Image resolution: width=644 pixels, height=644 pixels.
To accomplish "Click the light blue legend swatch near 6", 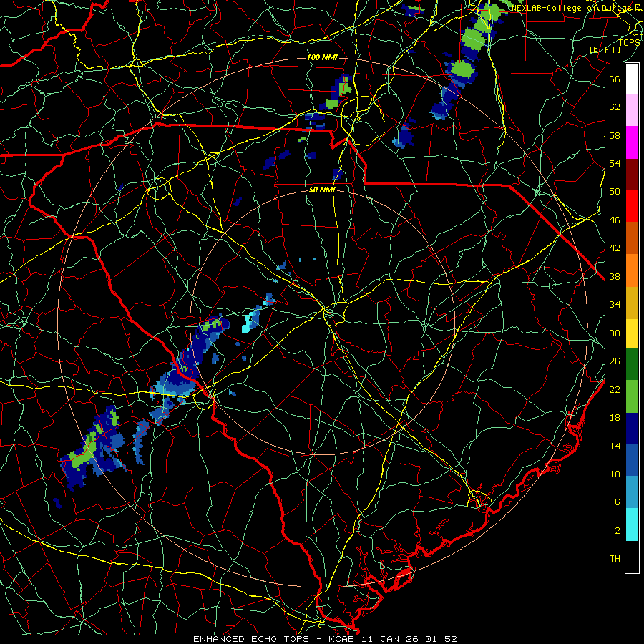I will [x=632, y=492].
